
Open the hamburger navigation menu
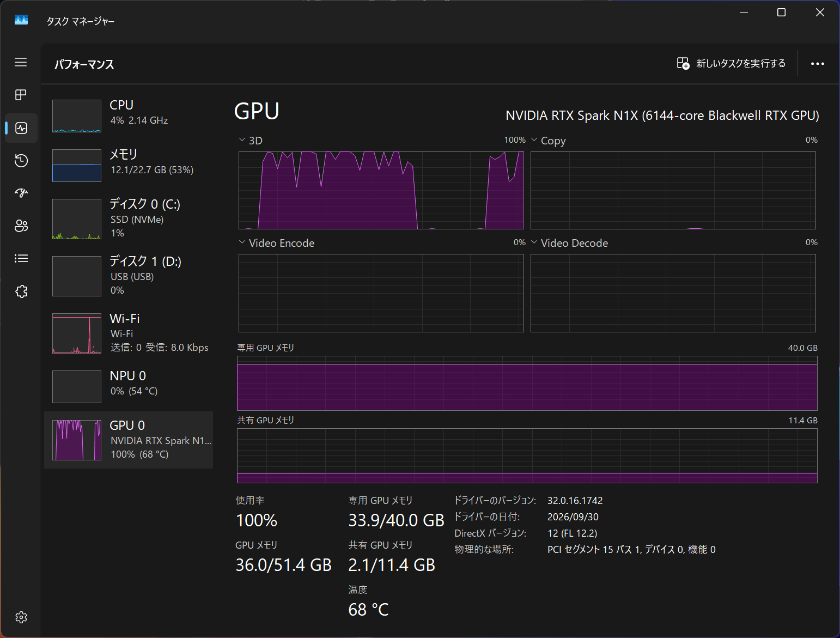pos(21,62)
